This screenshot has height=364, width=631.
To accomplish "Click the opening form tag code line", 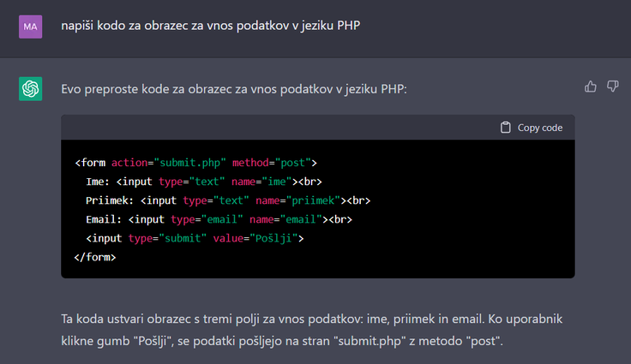I will tap(195, 163).
